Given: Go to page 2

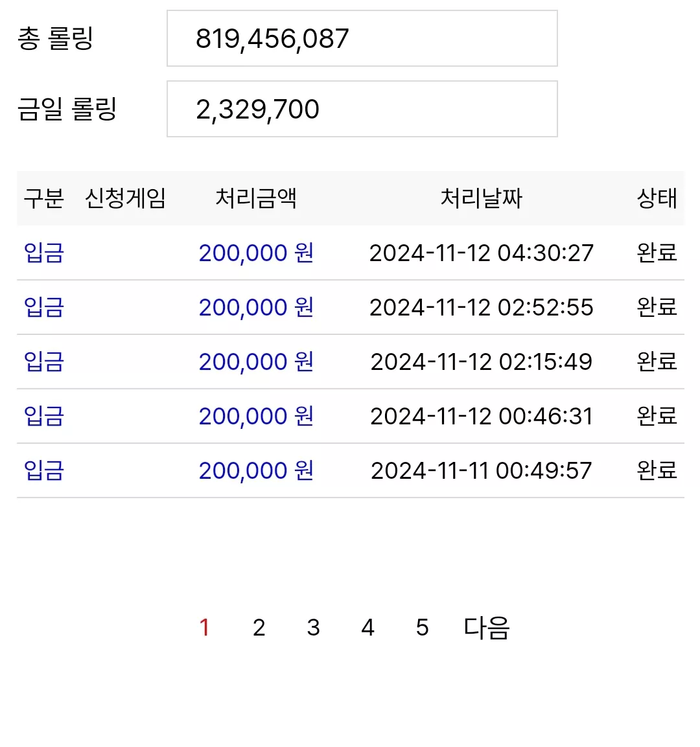Looking at the screenshot, I should click(259, 627).
